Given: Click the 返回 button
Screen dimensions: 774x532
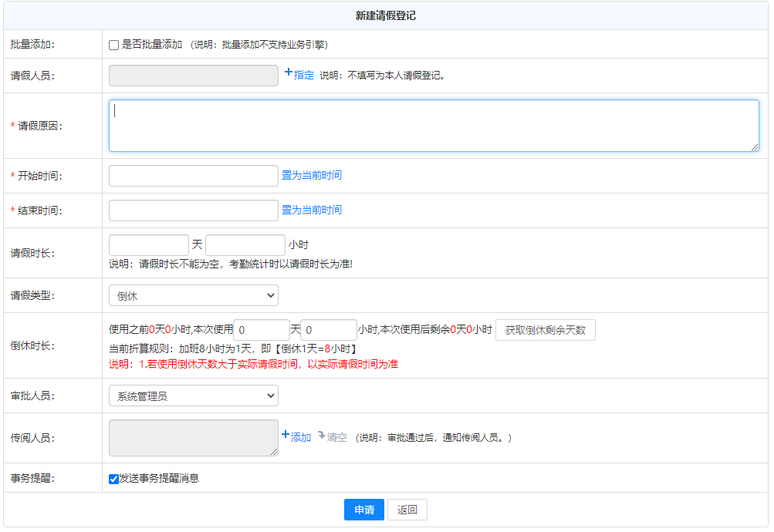Looking at the screenshot, I should 407,510.
